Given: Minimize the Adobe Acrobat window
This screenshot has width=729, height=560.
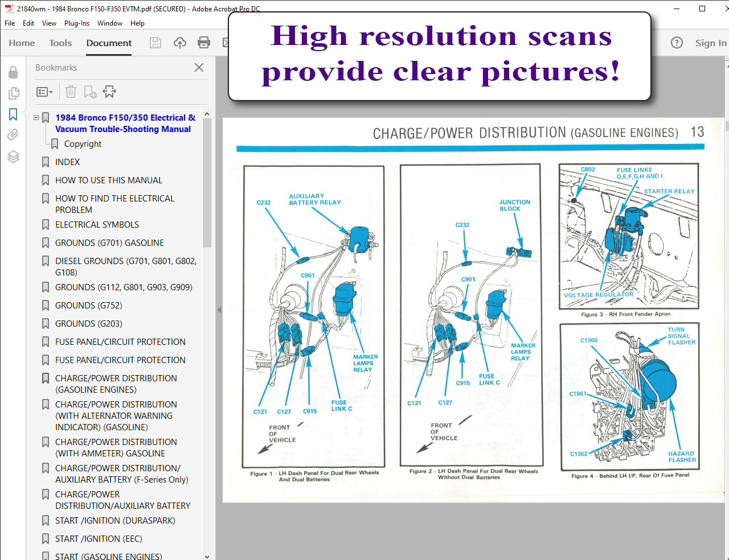Looking at the screenshot, I should pyautogui.click(x=677, y=9).
